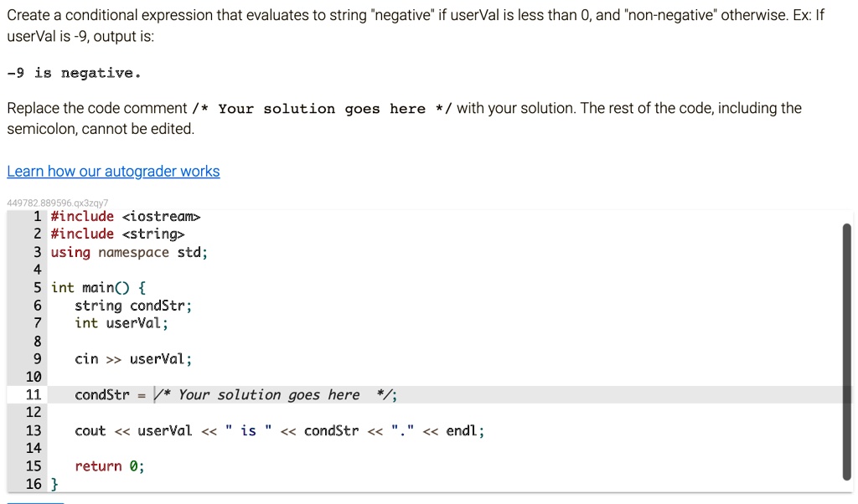
Task: Click the closing brace on line 16
Action: (x=54, y=484)
